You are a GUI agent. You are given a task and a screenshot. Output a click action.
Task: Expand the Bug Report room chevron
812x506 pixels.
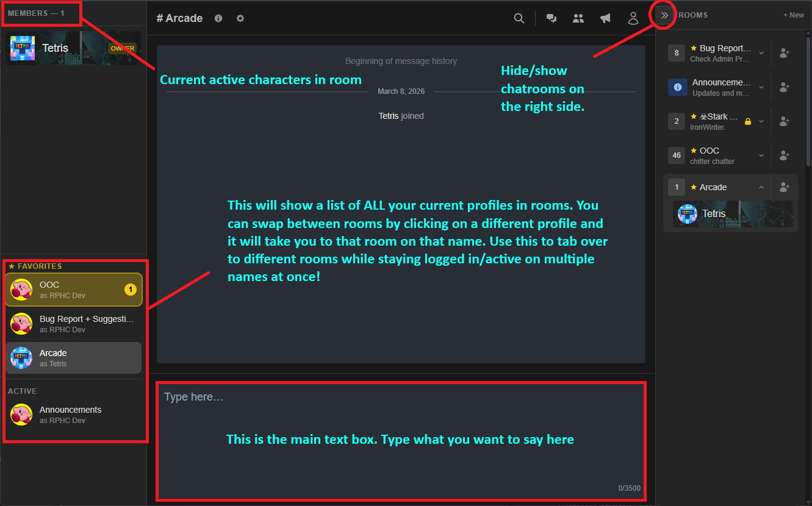(761, 54)
